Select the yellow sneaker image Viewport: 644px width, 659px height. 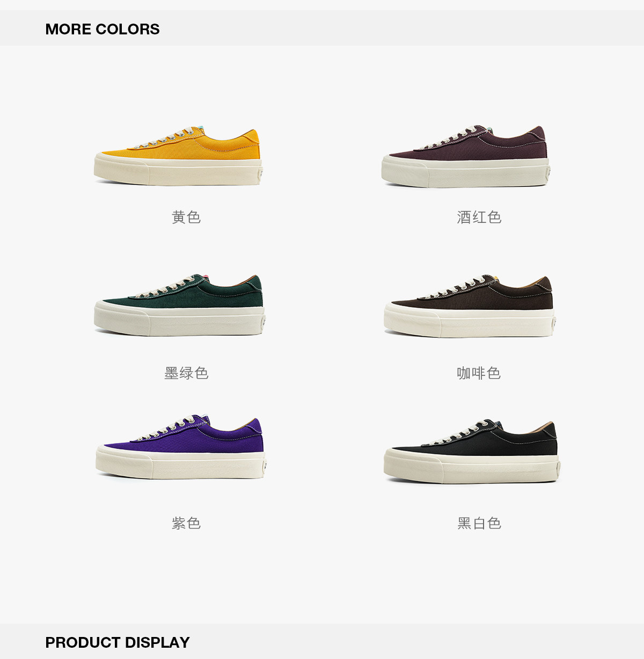pos(178,156)
